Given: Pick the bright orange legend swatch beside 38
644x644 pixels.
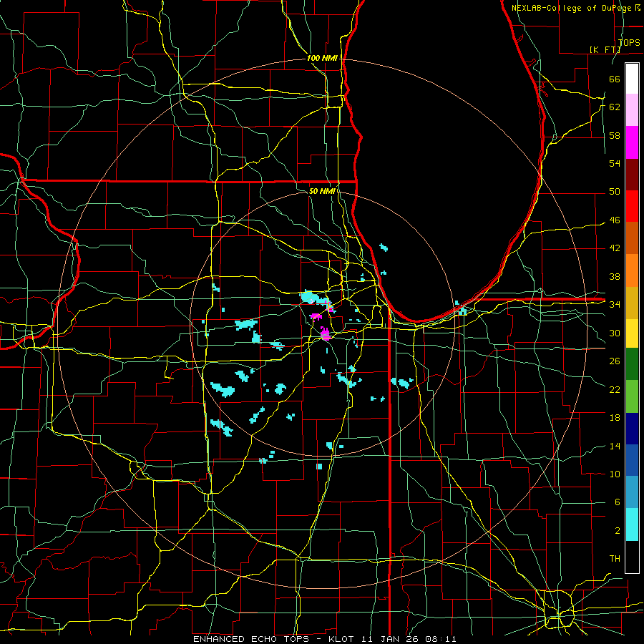Looking at the screenshot, I should click(632, 270).
